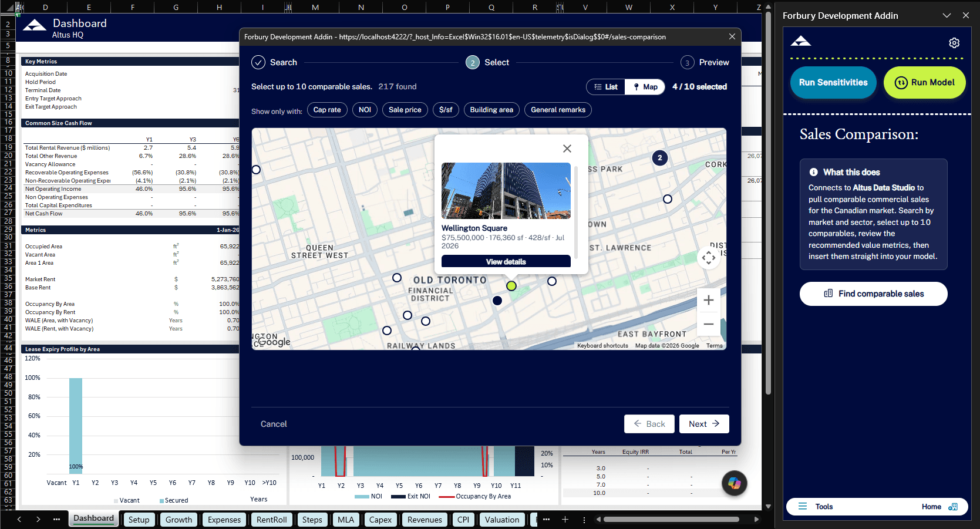
Task: Switch to the Steps sheet tab
Action: tap(312, 520)
